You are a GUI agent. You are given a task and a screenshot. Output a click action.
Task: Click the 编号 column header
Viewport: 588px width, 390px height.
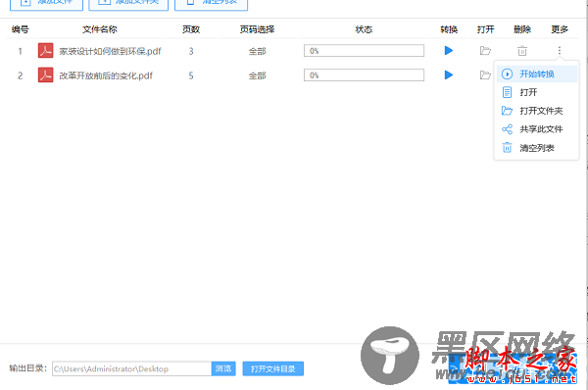point(21,29)
